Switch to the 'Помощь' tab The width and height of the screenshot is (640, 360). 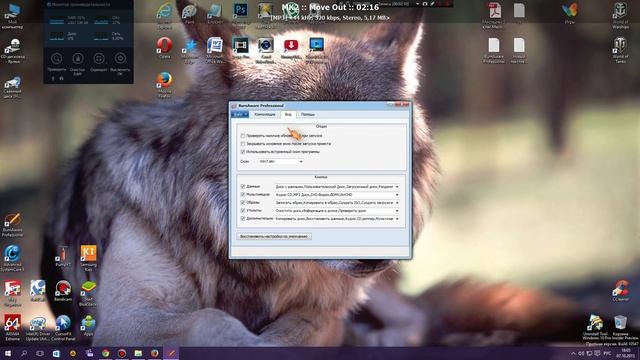pos(308,115)
